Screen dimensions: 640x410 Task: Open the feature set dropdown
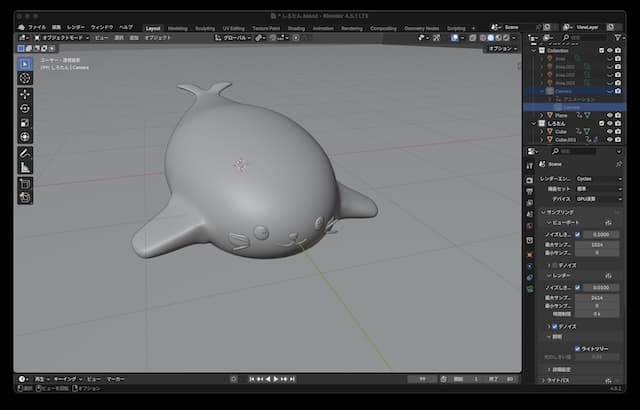[599, 189]
